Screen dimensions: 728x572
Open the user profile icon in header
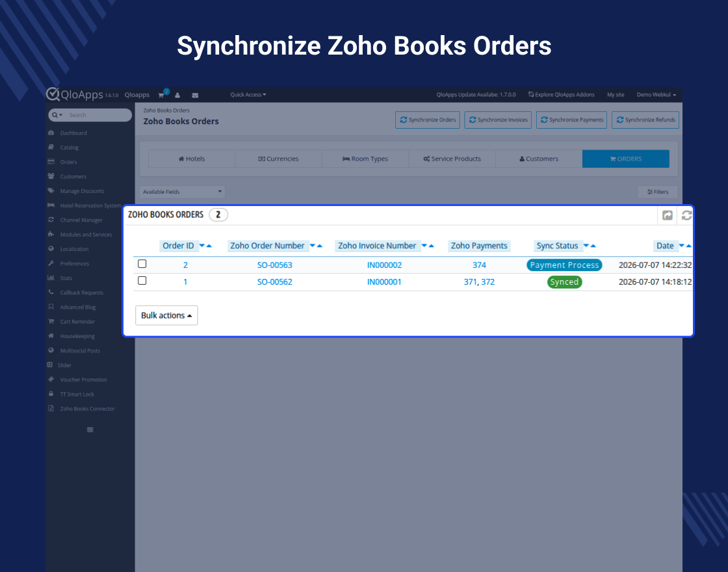click(177, 95)
